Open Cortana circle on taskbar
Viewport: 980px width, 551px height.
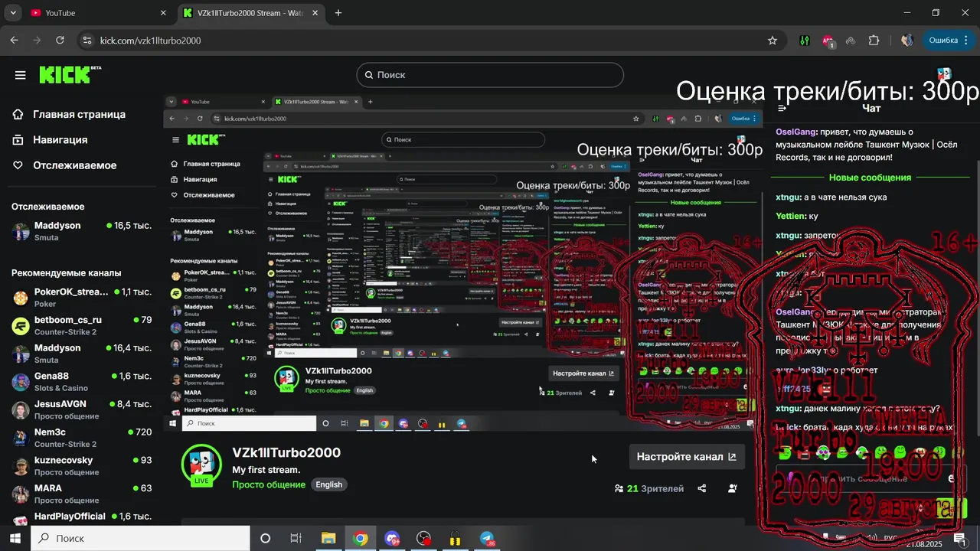click(265, 538)
